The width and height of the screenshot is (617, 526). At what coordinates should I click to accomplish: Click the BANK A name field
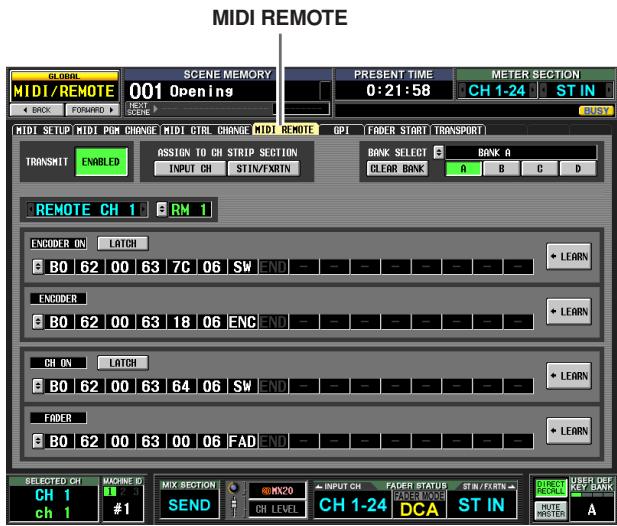(521, 152)
